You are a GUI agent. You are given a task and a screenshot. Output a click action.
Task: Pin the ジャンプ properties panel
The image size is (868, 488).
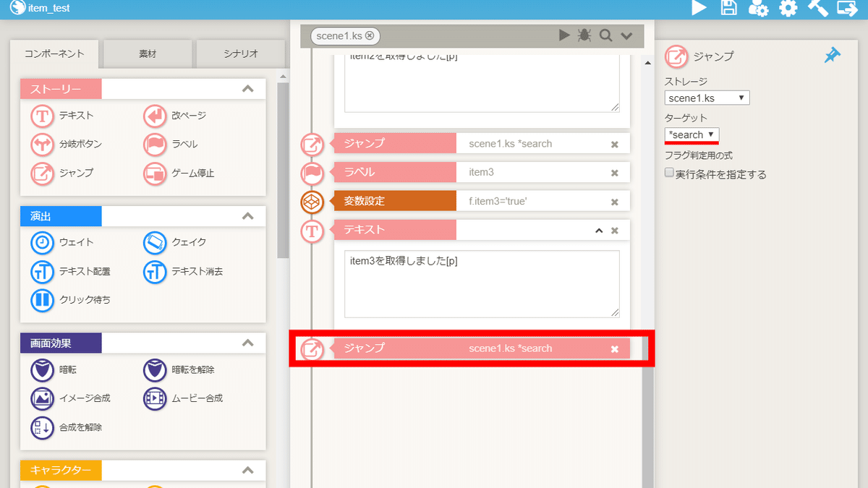(x=833, y=56)
